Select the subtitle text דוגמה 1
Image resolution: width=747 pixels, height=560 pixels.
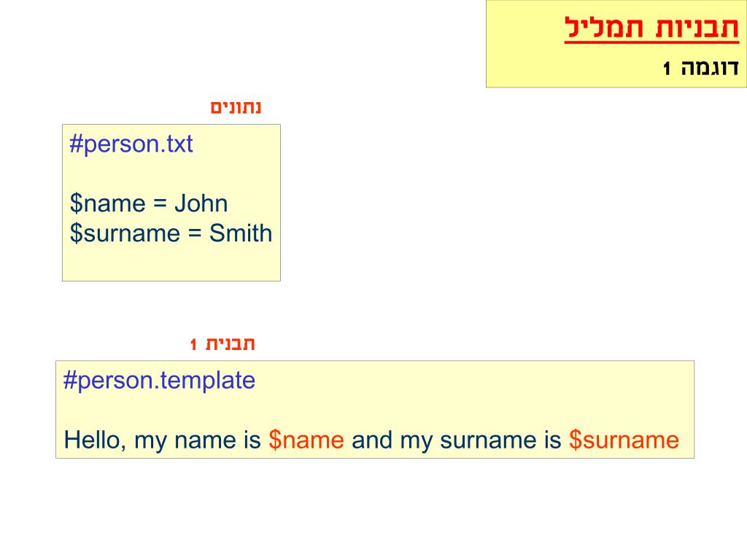click(700, 68)
